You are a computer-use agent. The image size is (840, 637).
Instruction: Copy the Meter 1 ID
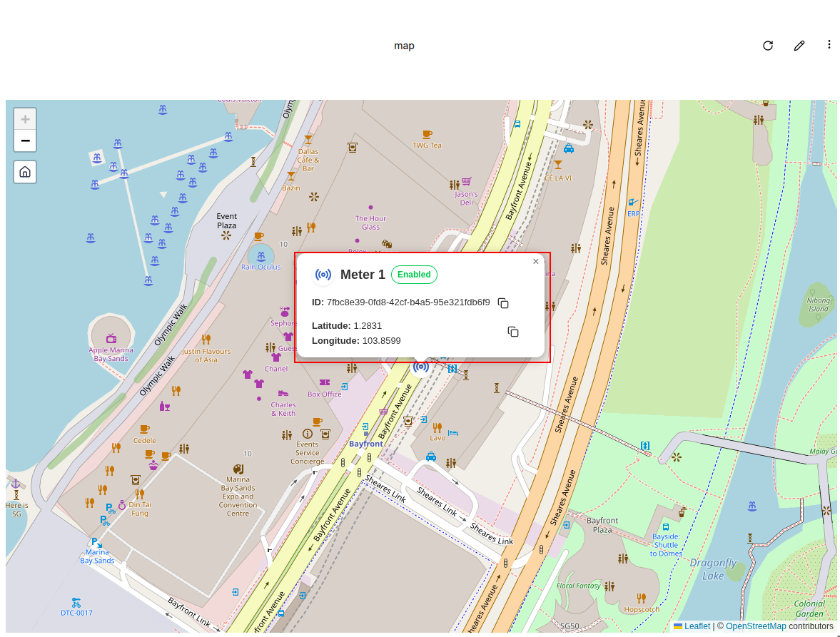tap(503, 303)
